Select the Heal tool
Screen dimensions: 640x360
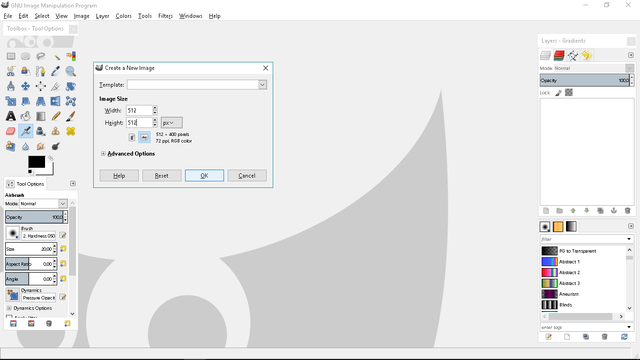71,131
